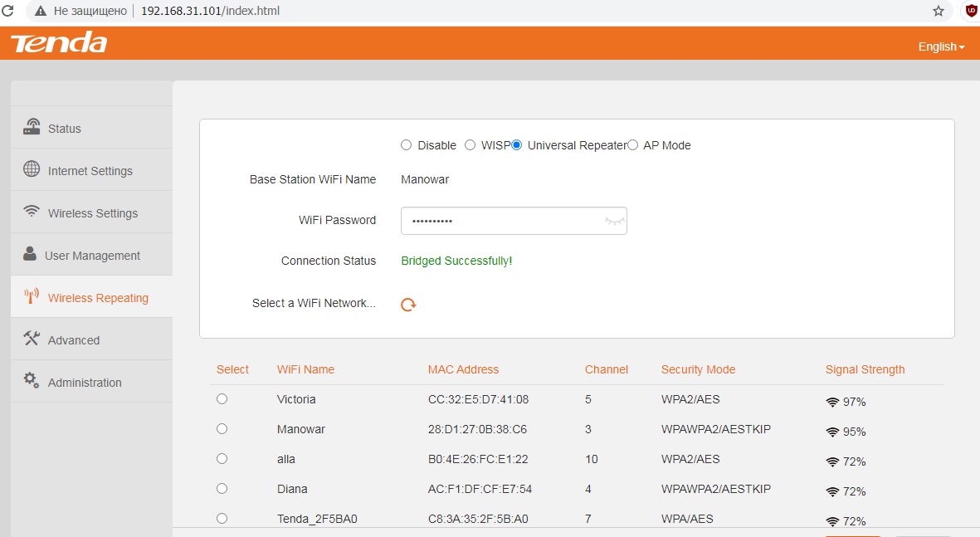Bookmark this page with the star icon

[939, 11]
